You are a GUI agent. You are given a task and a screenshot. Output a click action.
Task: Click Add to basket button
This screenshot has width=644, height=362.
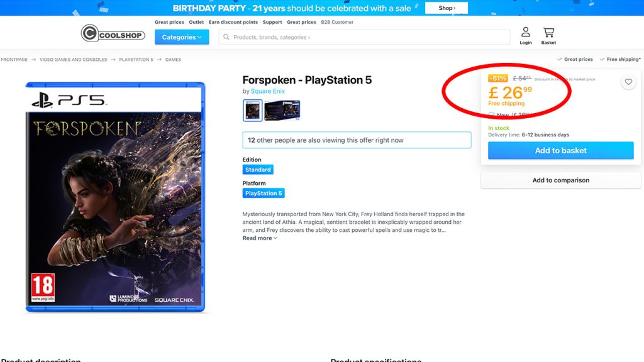(560, 151)
